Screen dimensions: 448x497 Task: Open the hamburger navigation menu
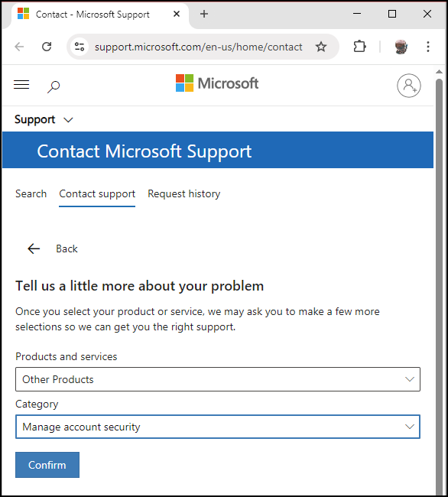pyautogui.click(x=21, y=85)
